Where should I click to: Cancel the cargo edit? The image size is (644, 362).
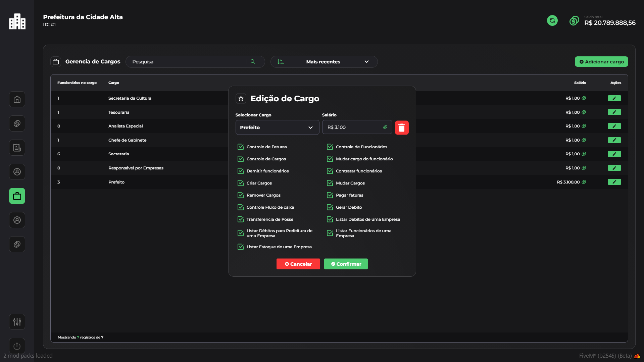[298, 264]
